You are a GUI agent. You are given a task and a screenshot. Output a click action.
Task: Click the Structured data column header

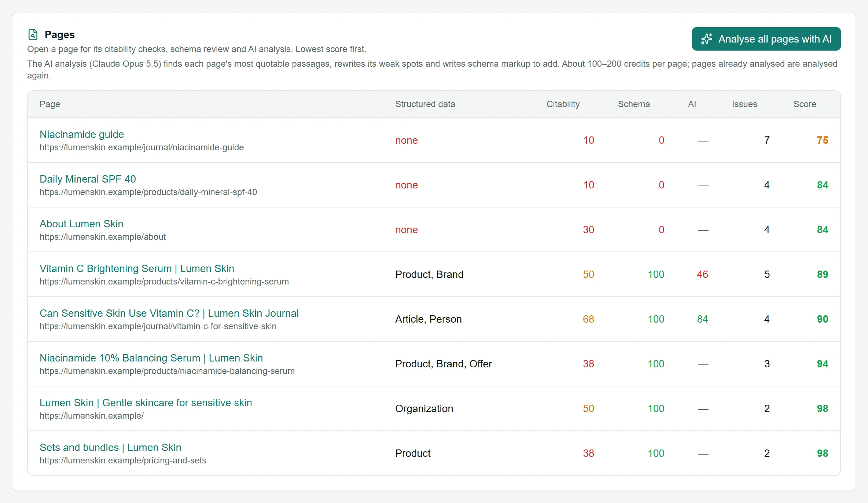pyautogui.click(x=425, y=104)
